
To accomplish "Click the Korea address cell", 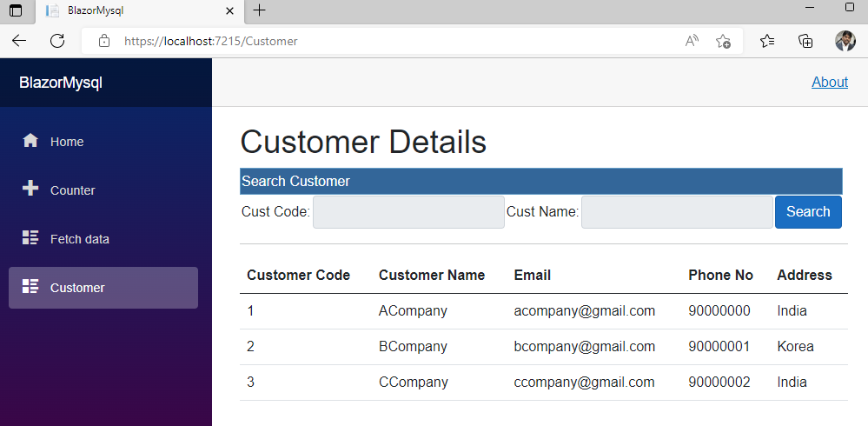I will [x=796, y=347].
